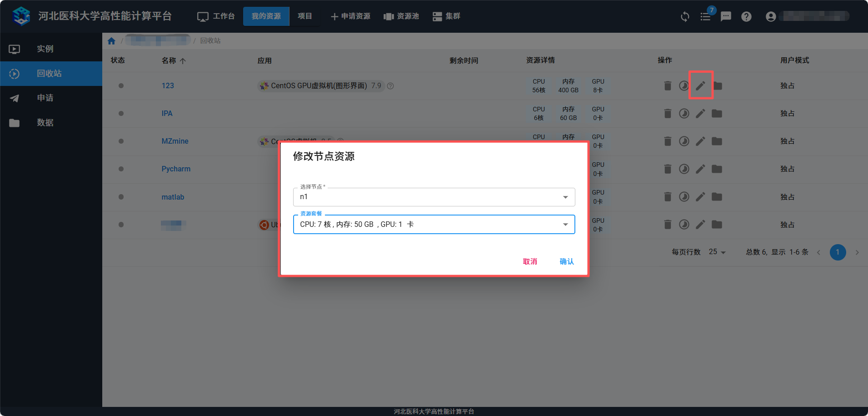868x416 pixels.
Task: Open the 申请资源 menu item
Action: (350, 16)
